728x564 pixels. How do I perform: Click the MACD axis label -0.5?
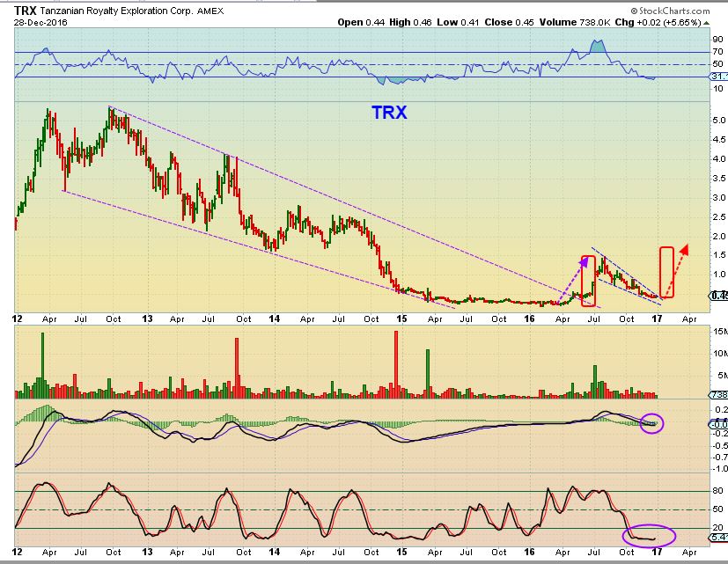(x=720, y=446)
